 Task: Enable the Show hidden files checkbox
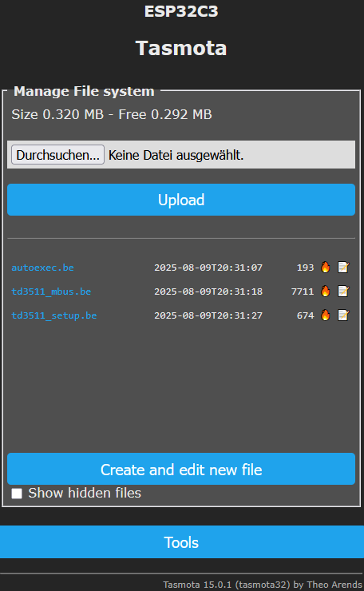click(x=17, y=494)
